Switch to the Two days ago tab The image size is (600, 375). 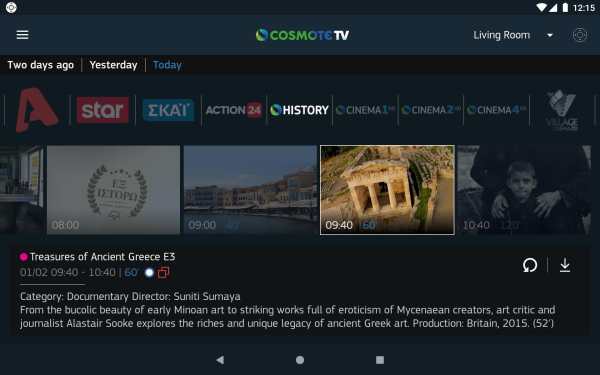click(x=41, y=65)
